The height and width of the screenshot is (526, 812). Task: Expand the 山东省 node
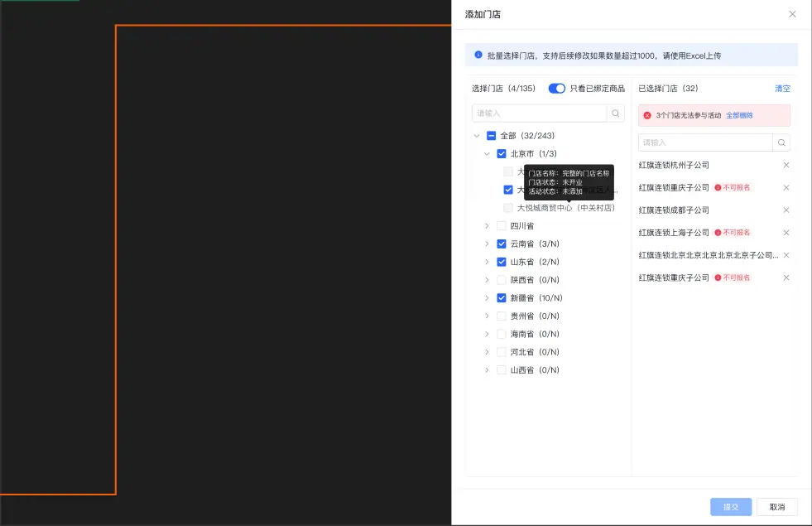coord(487,263)
